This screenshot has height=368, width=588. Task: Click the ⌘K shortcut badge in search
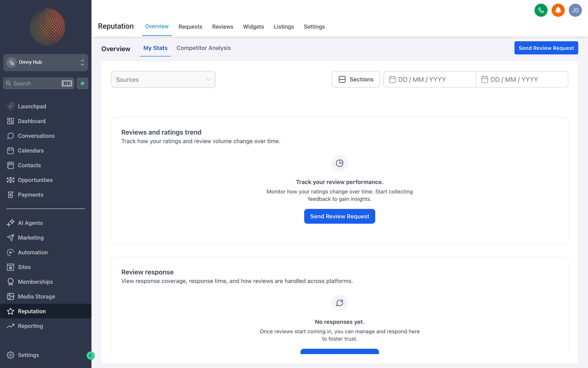click(67, 83)
